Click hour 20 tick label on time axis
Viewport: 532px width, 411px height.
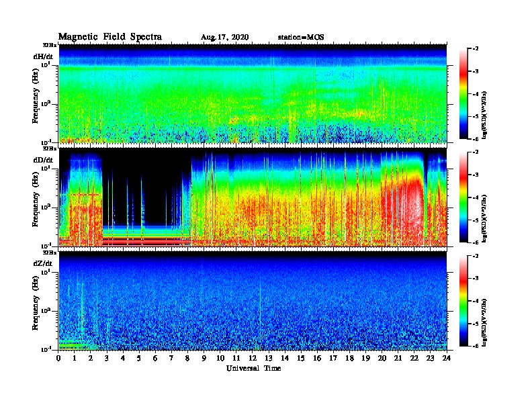click(x=382, y=359)
